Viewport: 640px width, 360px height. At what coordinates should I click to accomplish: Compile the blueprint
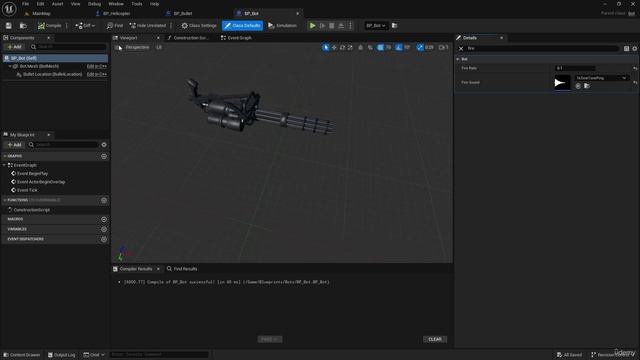click(x=49, y=26)
